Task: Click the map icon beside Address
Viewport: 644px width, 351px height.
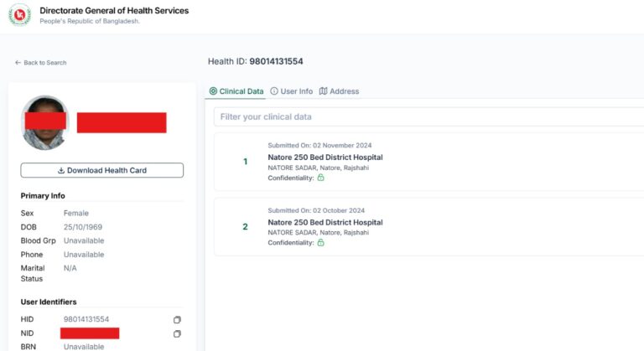Action: click(324, 91)
